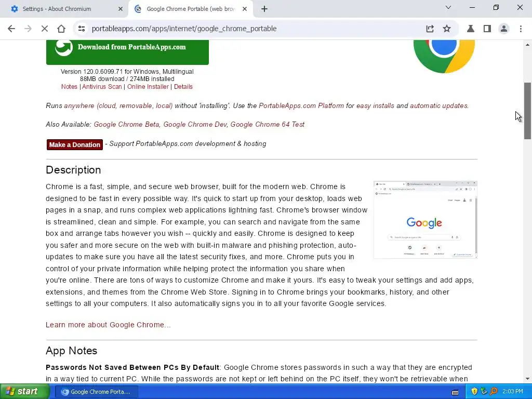The height and width of the screenshot is (399, 532).
Task: Open the Google Chrome Dev link
Action: [x=195, y=125]
